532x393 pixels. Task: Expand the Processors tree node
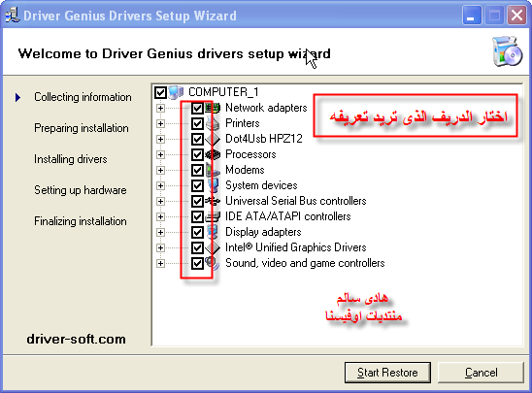click(160, 155)
